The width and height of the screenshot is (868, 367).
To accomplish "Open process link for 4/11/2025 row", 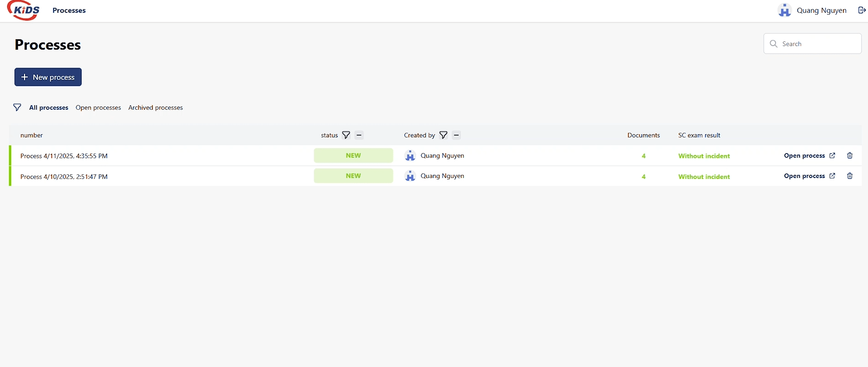I will click(804, 155).
